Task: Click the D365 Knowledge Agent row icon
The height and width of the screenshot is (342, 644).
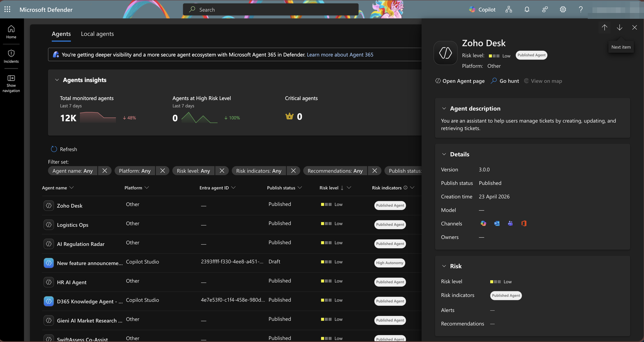Action: point(49,301)
